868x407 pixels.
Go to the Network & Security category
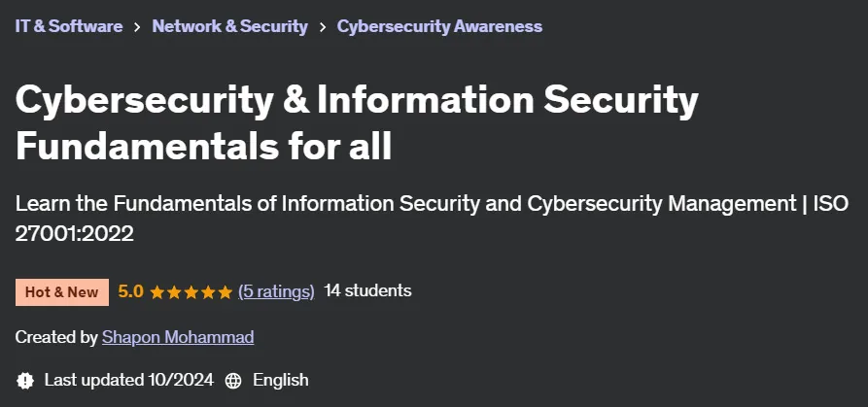click(x=229, y=26)
